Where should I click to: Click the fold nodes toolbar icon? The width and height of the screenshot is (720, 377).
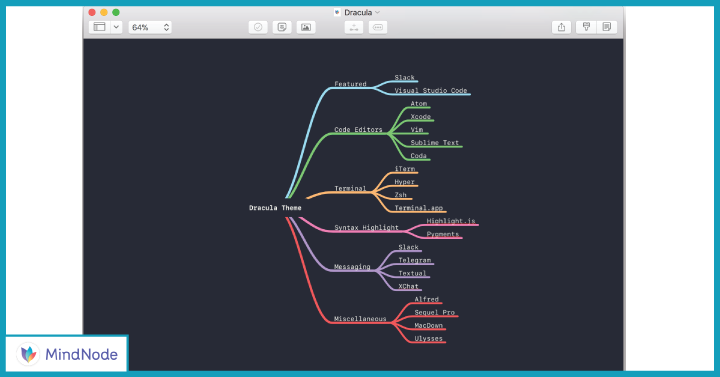[x=377, y=27]
